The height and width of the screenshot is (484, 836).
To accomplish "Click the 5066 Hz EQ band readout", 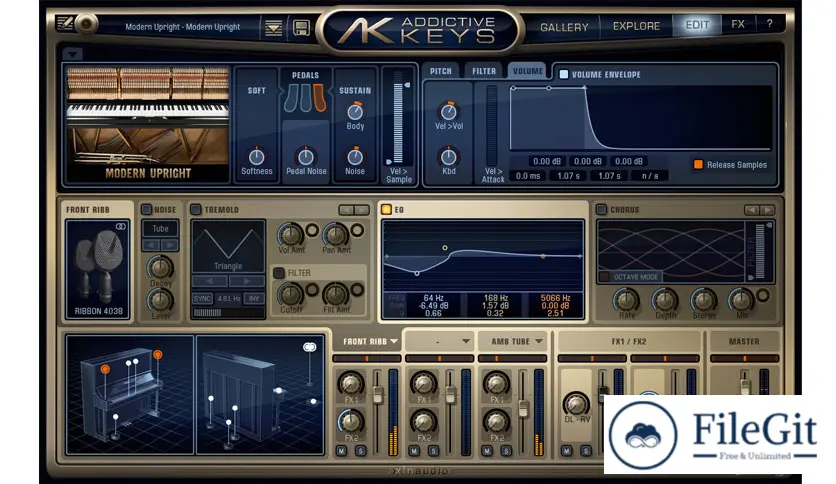I will point(555,305).
